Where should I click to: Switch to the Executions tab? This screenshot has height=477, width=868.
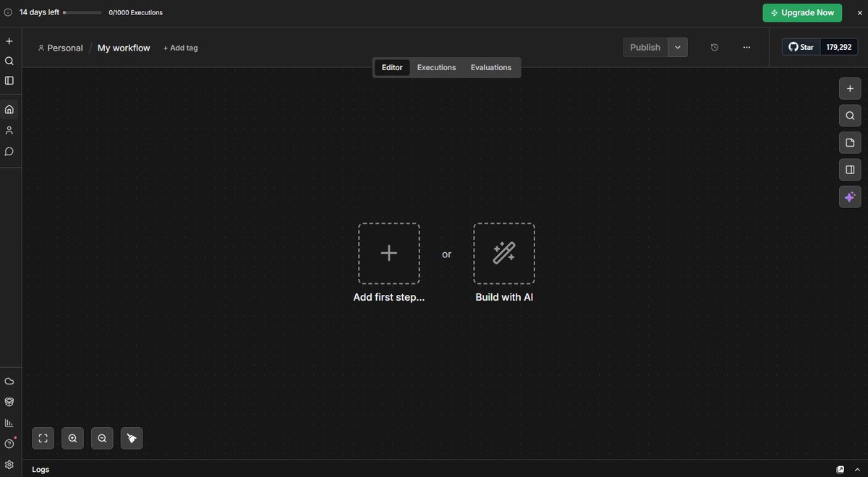coord(436,68)
